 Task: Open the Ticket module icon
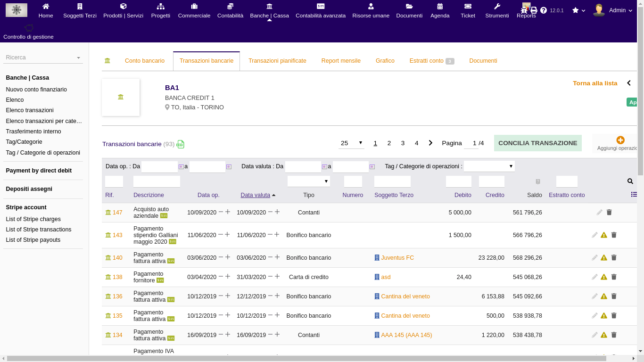(468, 7)
